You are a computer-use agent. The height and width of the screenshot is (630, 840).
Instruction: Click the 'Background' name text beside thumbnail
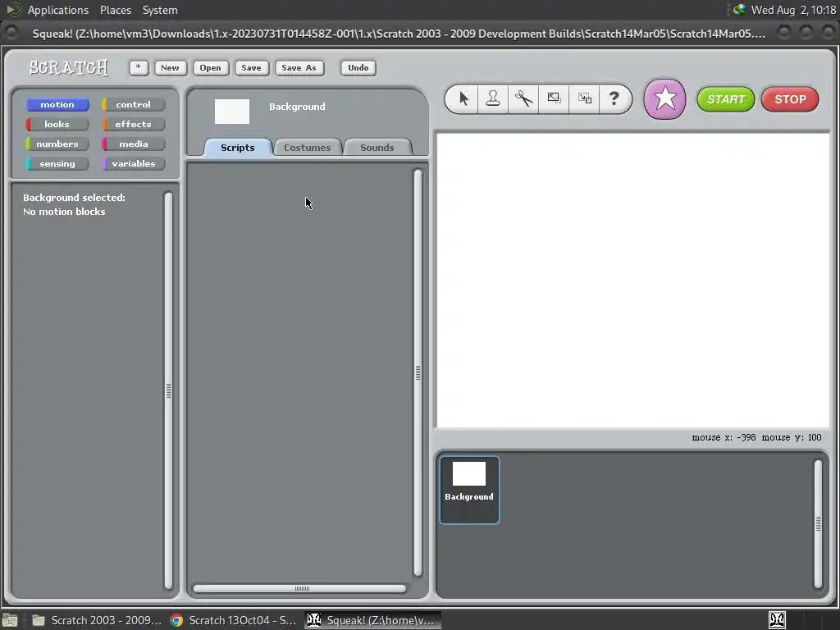pos(297,107)
